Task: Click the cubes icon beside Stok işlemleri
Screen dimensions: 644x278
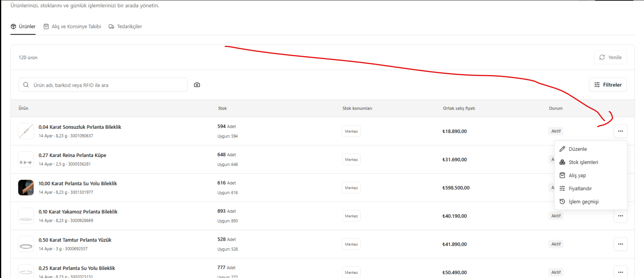Action: click(562, 162)
